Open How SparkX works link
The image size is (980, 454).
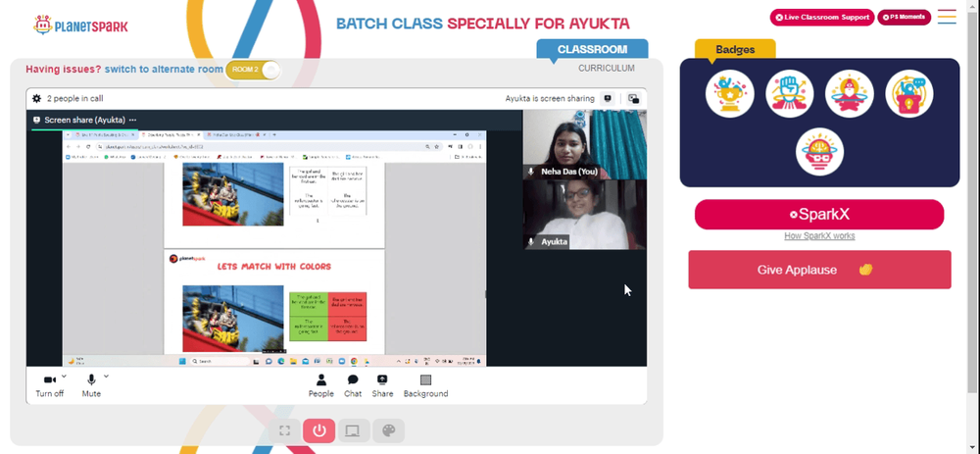click(819, 235)
